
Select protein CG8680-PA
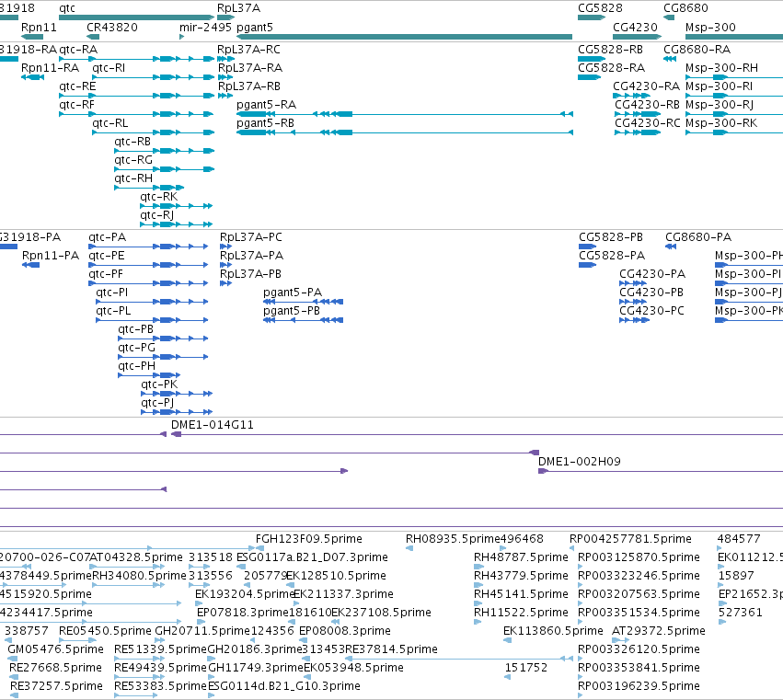[671, 247]
